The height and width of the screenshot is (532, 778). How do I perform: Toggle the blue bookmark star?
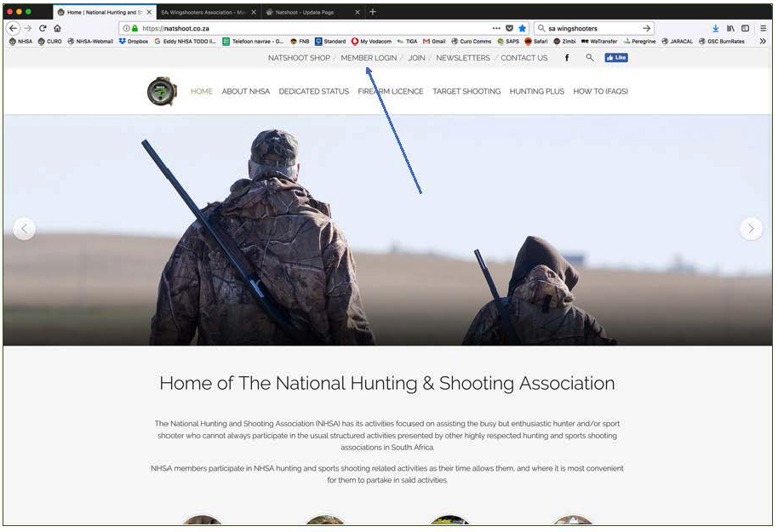pos(522,28)
